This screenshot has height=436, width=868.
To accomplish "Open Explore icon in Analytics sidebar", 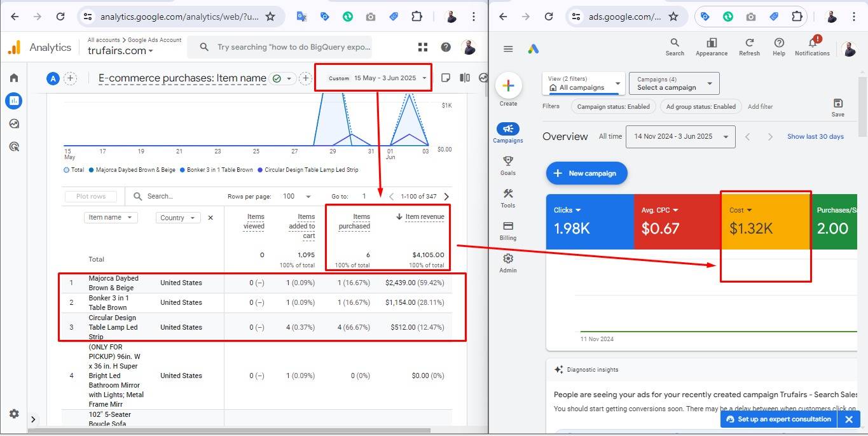I will [14, 123].
